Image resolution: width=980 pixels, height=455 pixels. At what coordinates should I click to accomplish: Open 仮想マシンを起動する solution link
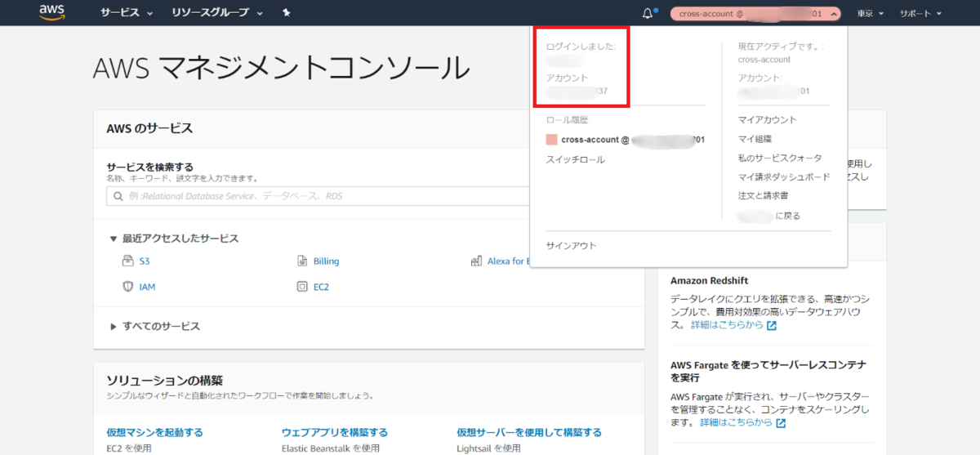click(x=154, y=432)
